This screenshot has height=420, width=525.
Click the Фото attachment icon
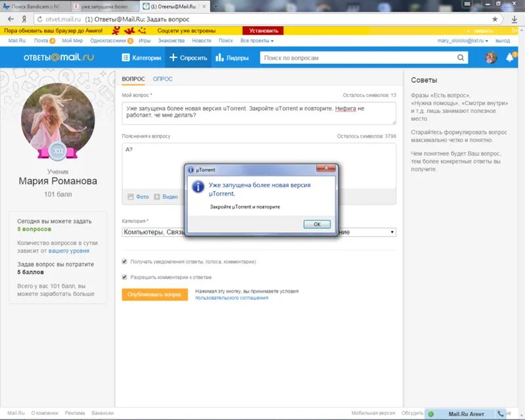click(131, 197)
